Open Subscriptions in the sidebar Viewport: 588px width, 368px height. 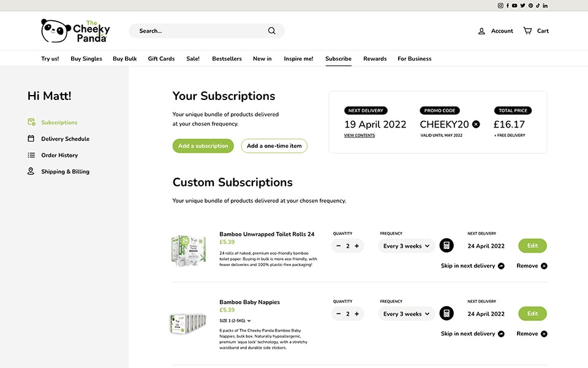click(59, 123)
